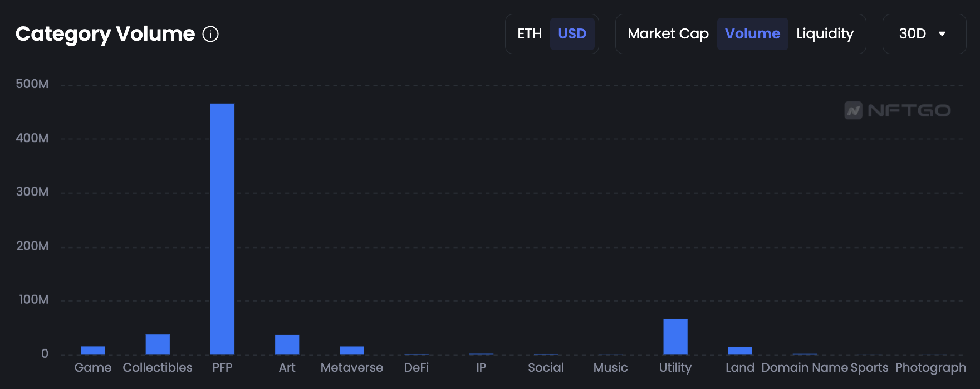Click the Music category label
Image resolution: width=980 pixels, height=389 pixels.
coord(610,368)
